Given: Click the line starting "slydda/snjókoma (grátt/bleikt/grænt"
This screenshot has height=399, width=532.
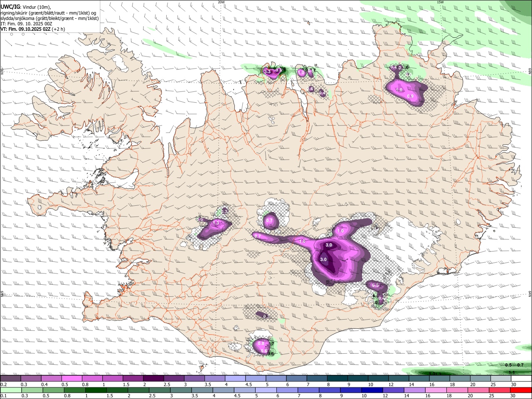Looking at the screenshot, I should pyautogui.click(x=50, y=18).
